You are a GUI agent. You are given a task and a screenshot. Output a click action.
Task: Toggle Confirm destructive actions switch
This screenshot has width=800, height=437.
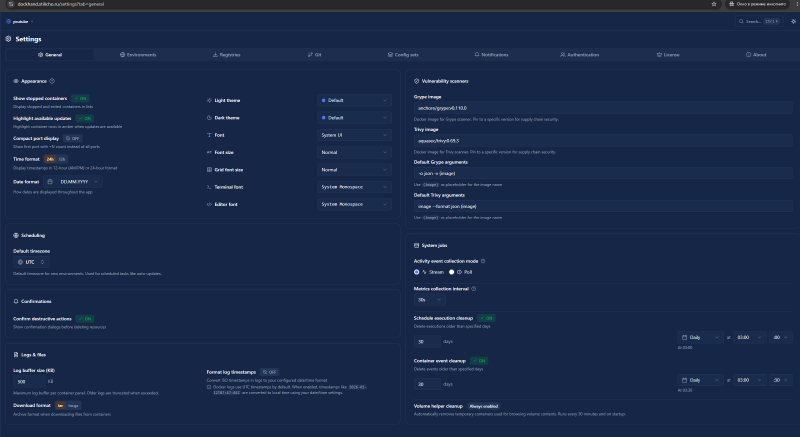pyautogui.click(x=85, y=319)
